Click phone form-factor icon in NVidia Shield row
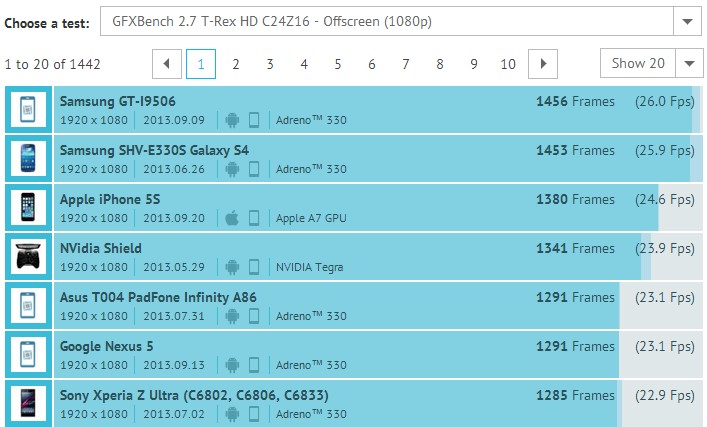The image size is (707, 427). 254,267
